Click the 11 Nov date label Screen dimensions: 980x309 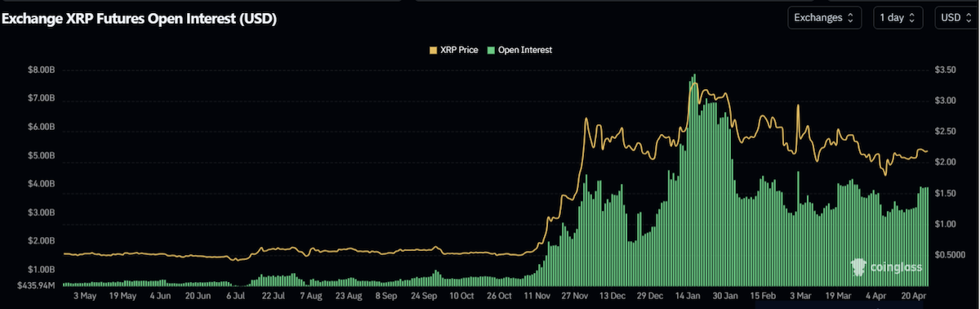click(537, 296)
